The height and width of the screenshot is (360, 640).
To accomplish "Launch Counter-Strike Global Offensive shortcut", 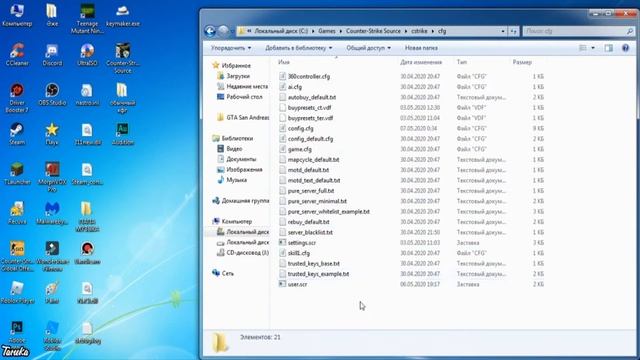I will [17, 256].
